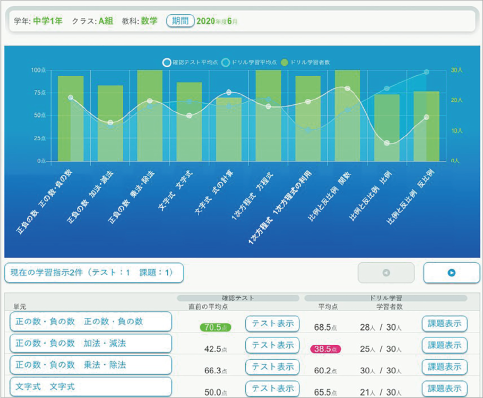Click the 65.5点 drill average value
Image resolution: width=483 pixels, height=398 pixels.
(x=325, y=392)
